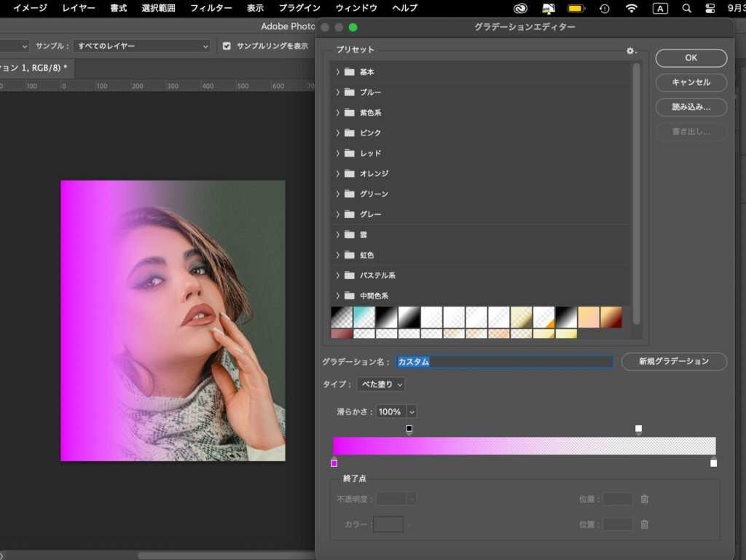The image size is (746, 560).
Task: Open the タイプ べた塗り dropdown
Action: (x=381, y=384)
